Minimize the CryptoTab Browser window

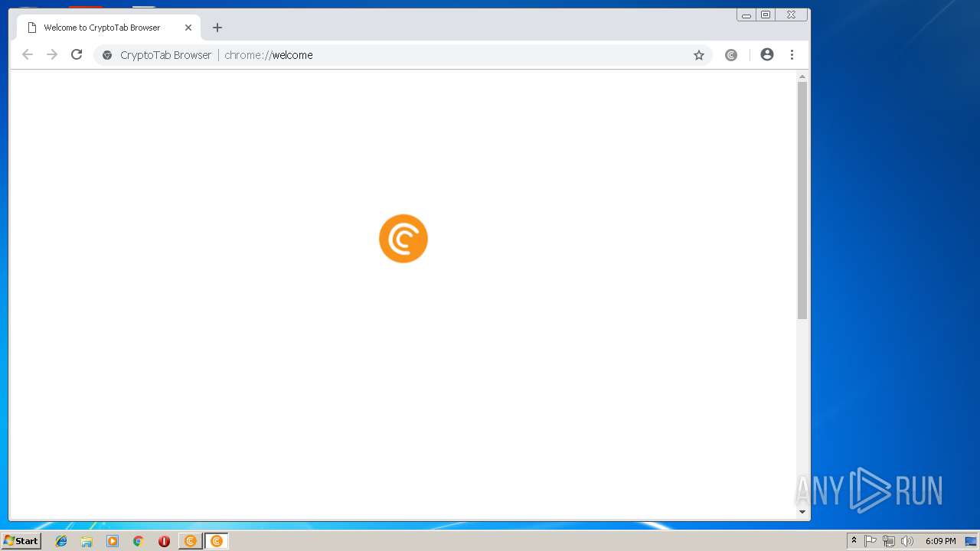746,15
